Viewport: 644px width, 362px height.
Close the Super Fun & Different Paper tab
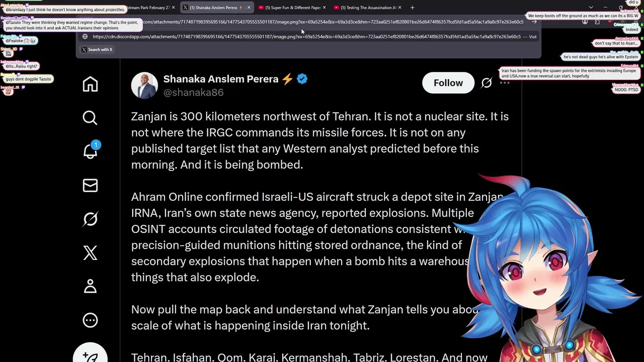[324, 8]
